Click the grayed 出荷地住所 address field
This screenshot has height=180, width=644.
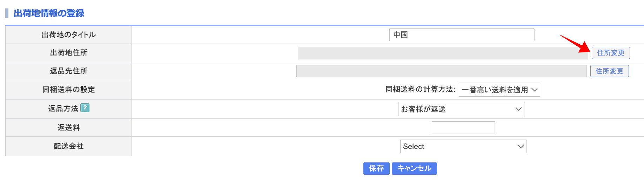(443, 53)
